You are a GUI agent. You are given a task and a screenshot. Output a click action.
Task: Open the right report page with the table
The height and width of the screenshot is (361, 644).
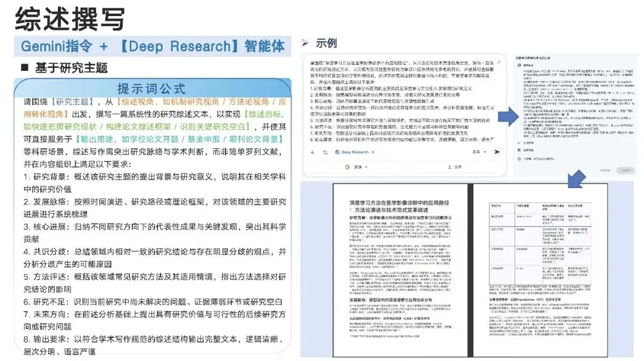click(540, 270)
